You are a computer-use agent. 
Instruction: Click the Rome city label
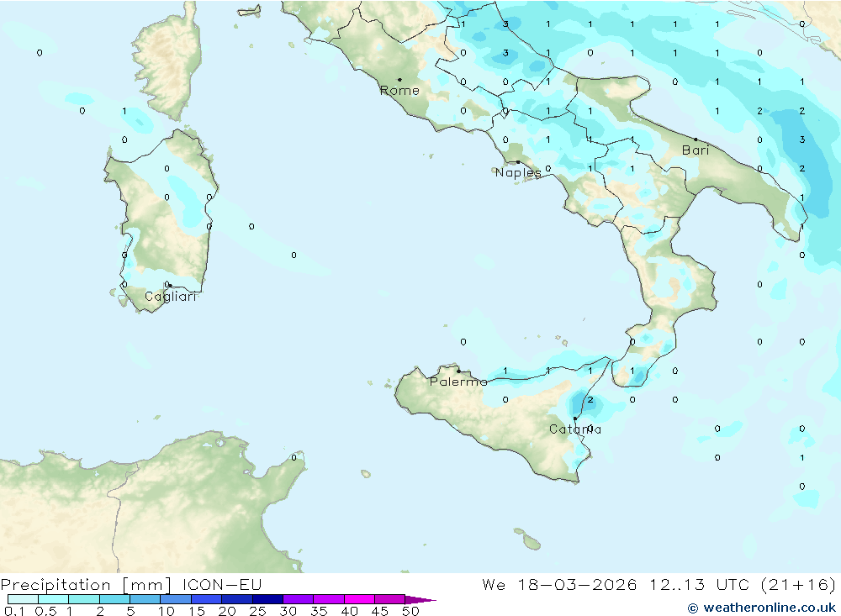[399, 91]
